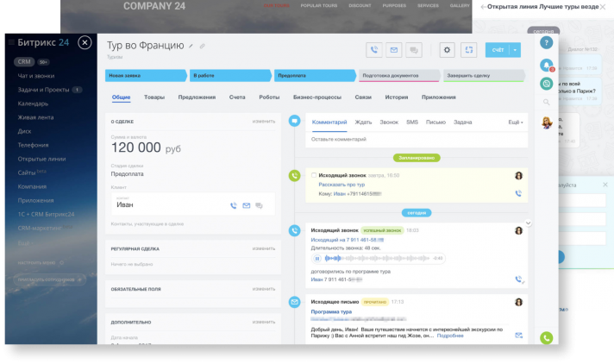
Task: Open the История tab
Action: pos(397,97)
